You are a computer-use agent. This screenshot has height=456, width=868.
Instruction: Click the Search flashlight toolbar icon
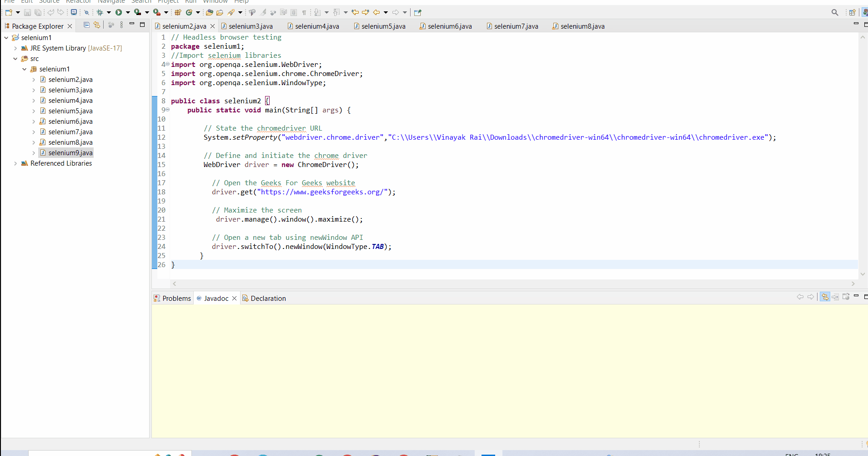point(231,12)
